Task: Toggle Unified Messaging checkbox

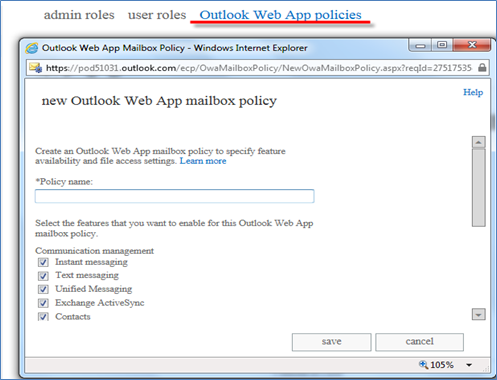Action: click(43, 289)
